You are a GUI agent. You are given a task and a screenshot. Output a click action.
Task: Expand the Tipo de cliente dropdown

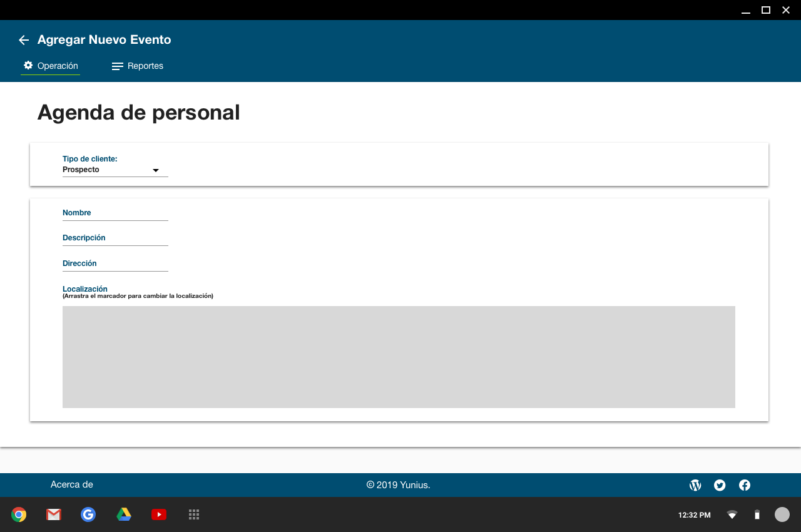[x=115, y=170]
